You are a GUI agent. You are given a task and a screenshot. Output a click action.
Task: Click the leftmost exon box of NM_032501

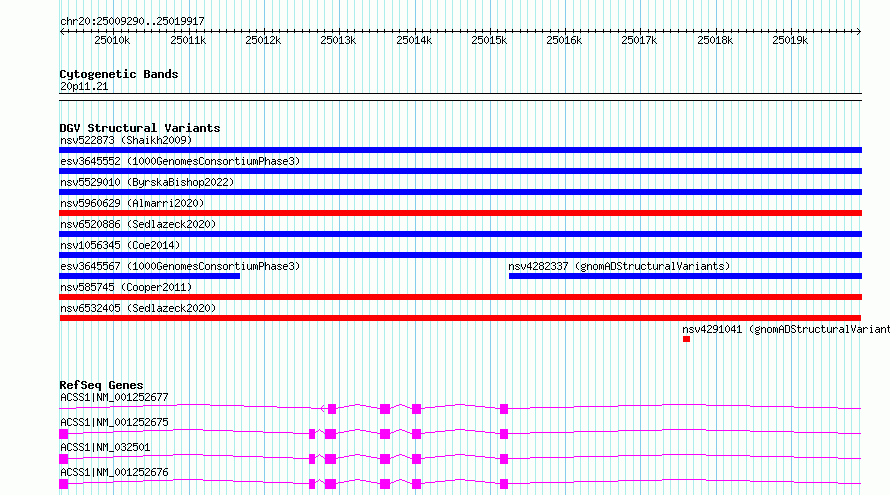64,459
